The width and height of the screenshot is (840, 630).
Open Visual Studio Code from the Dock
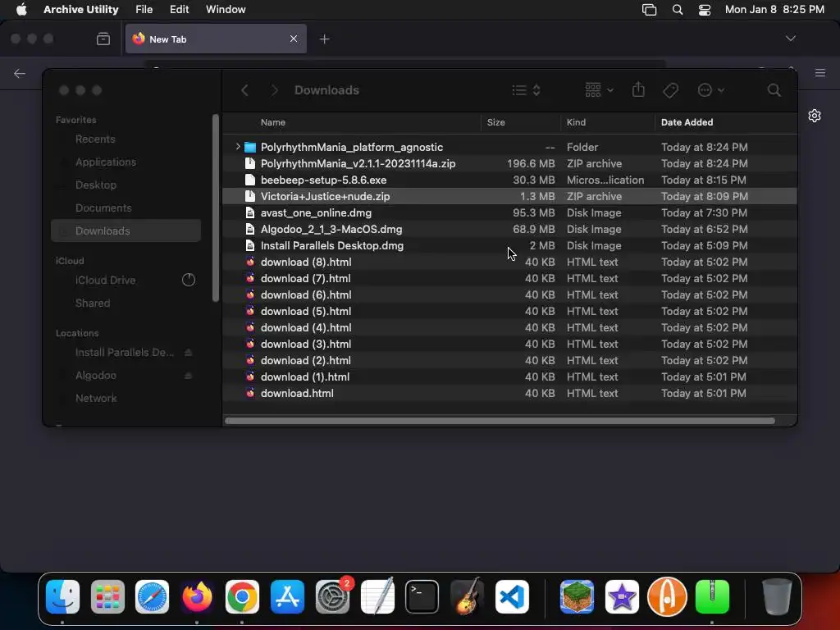click(512, 596)
